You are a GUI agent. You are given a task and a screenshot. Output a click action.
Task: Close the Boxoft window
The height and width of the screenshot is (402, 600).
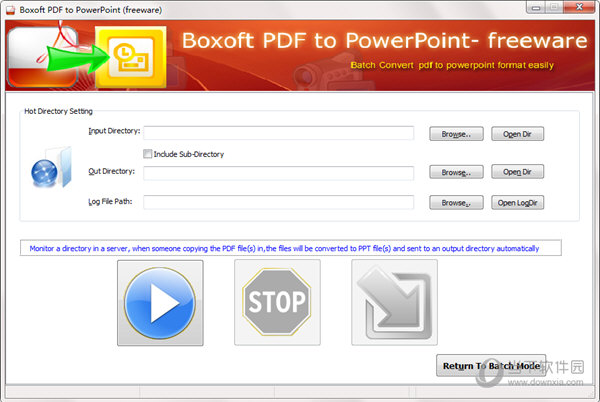tap(579, 7)
